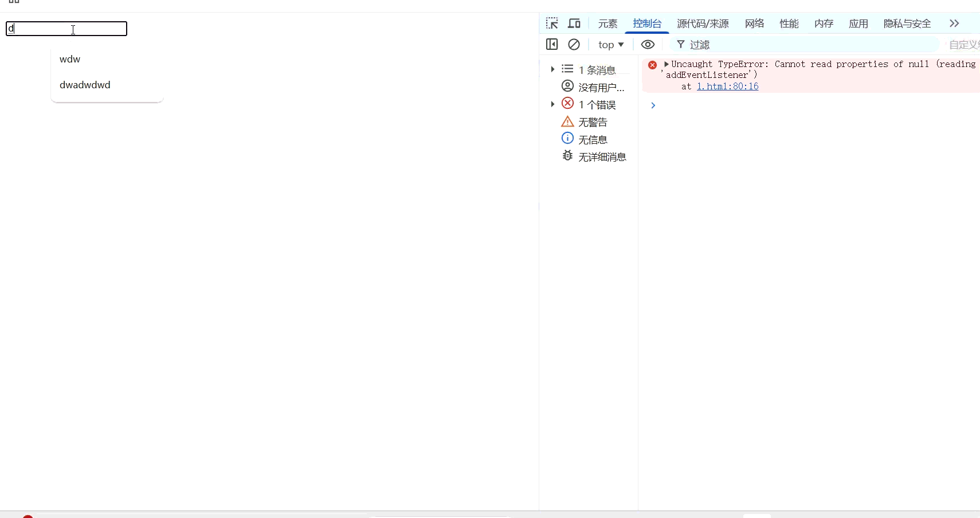Select the 无信息 sidebar entry
980x518 pixels.
tap(593, 139)
